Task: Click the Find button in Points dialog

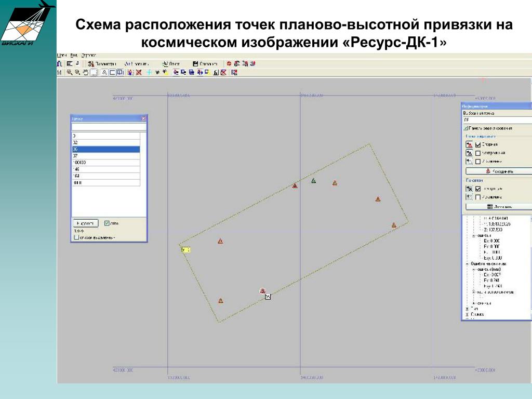Action: pyautogui.click(x=86, y=223)
